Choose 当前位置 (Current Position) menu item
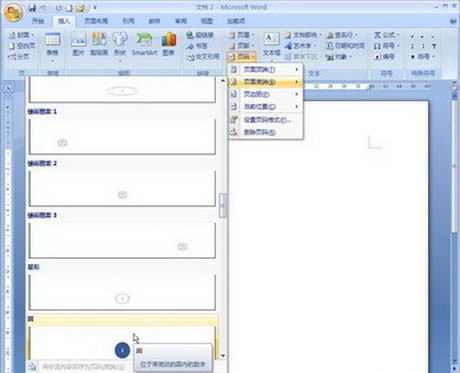The image size is (460, 373). pos(265,107)
